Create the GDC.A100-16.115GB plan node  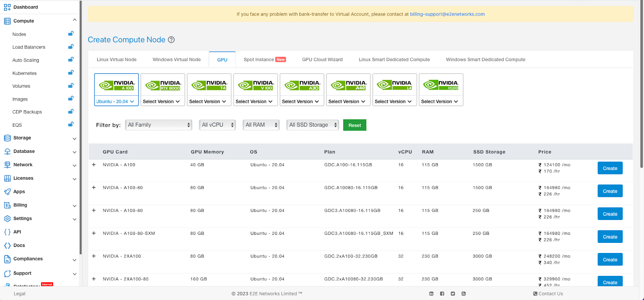coord(610,168)
